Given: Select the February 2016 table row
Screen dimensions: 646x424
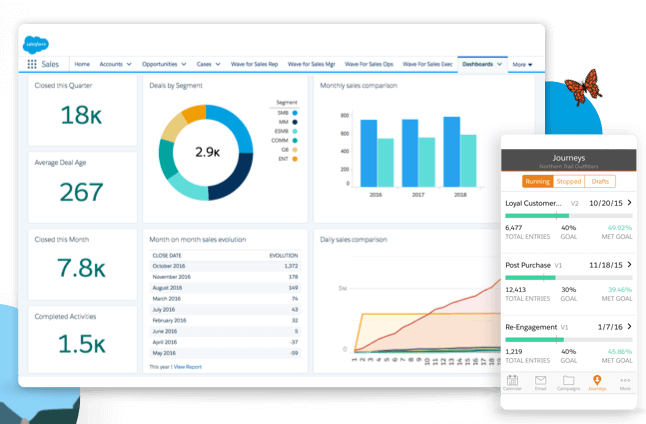Looking at the screenshot, I should pos(225,320).
